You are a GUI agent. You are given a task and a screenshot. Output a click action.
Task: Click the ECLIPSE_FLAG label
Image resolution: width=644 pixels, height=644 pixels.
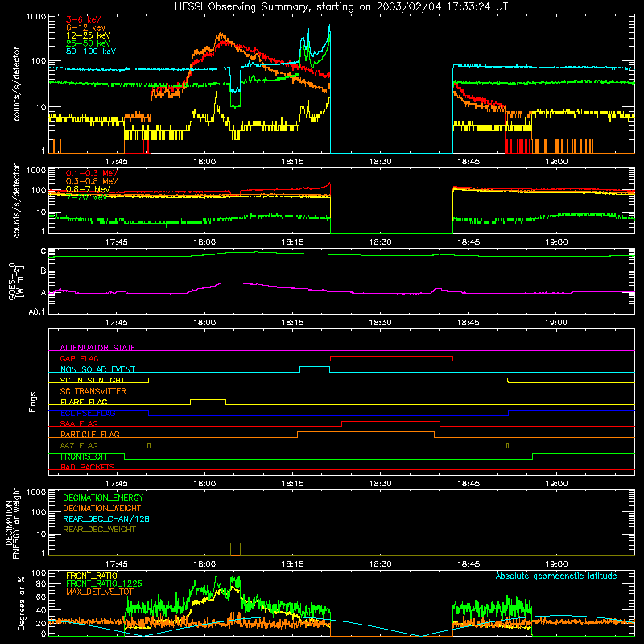pyautogui.click(x=88, y=413)
